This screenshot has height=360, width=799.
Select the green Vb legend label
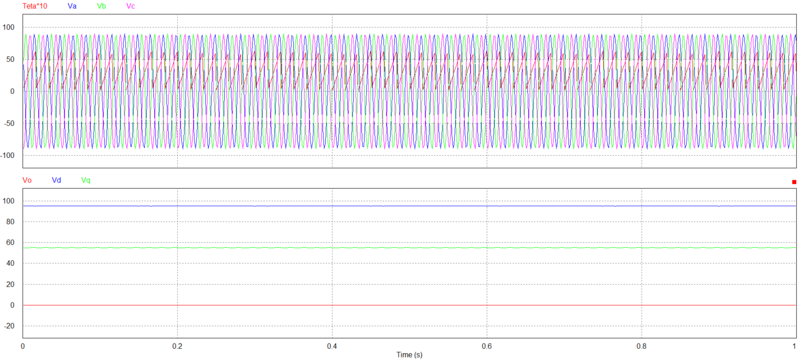pyautogui.click(x=101, y=7)
